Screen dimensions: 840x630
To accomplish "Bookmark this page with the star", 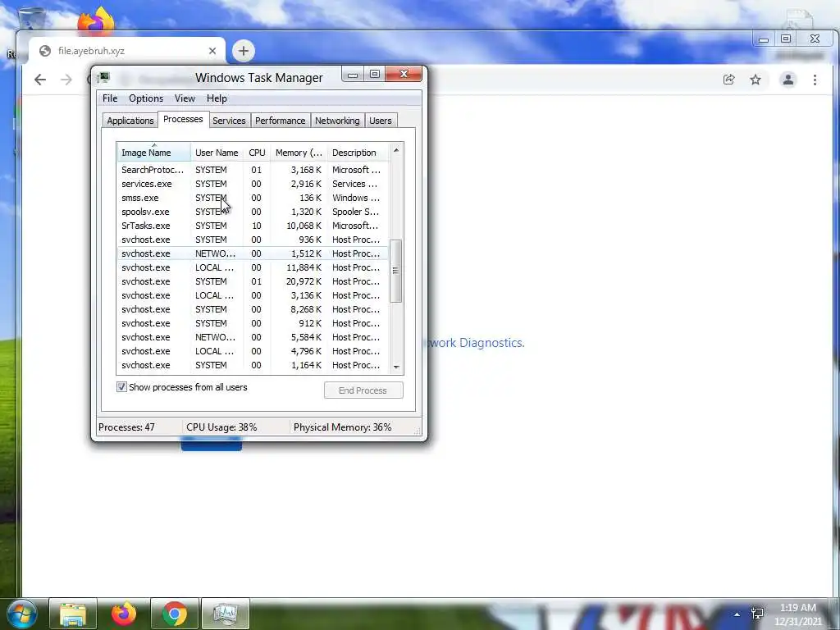I will click(756, 80).
